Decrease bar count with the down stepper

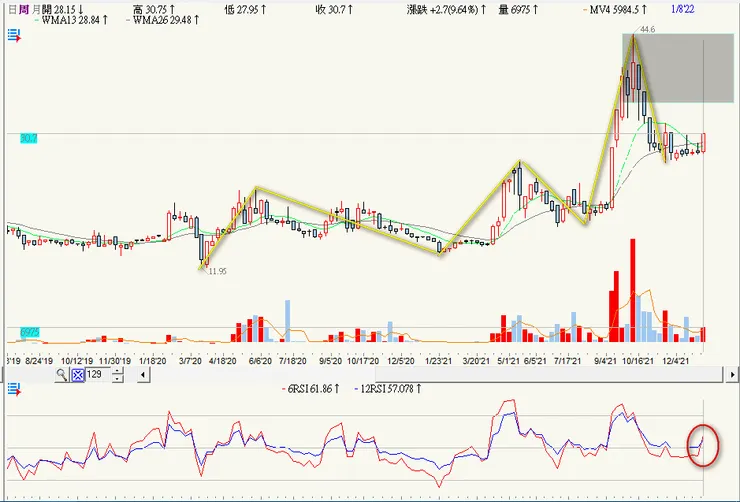click(118, 378)
